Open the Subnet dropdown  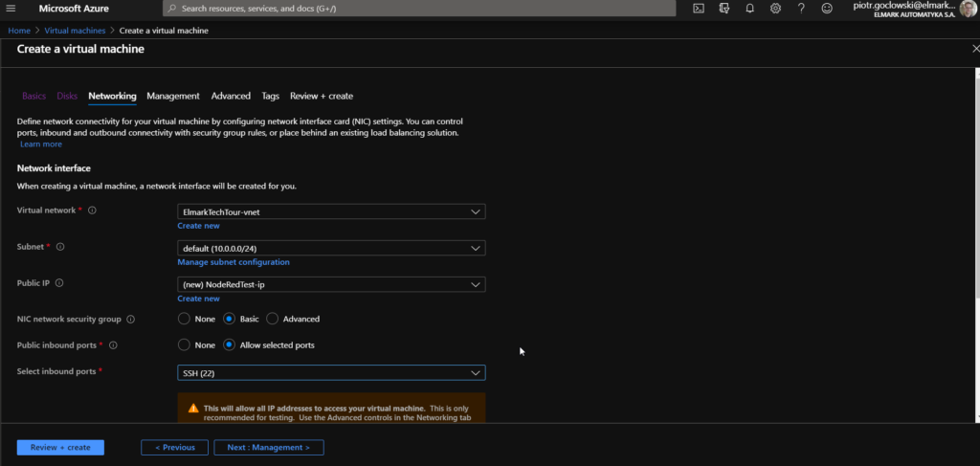pyautogui.click(x=331, y=248)
